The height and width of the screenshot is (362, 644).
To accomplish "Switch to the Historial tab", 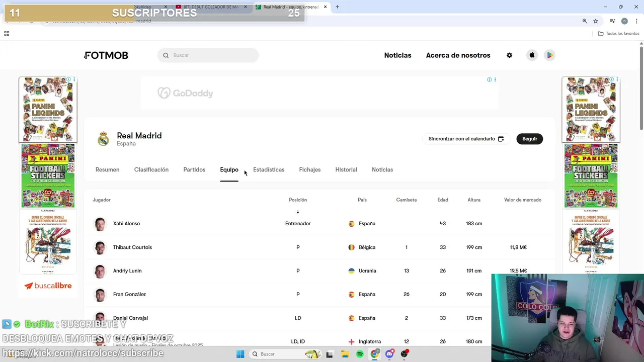I will [346, 170].
